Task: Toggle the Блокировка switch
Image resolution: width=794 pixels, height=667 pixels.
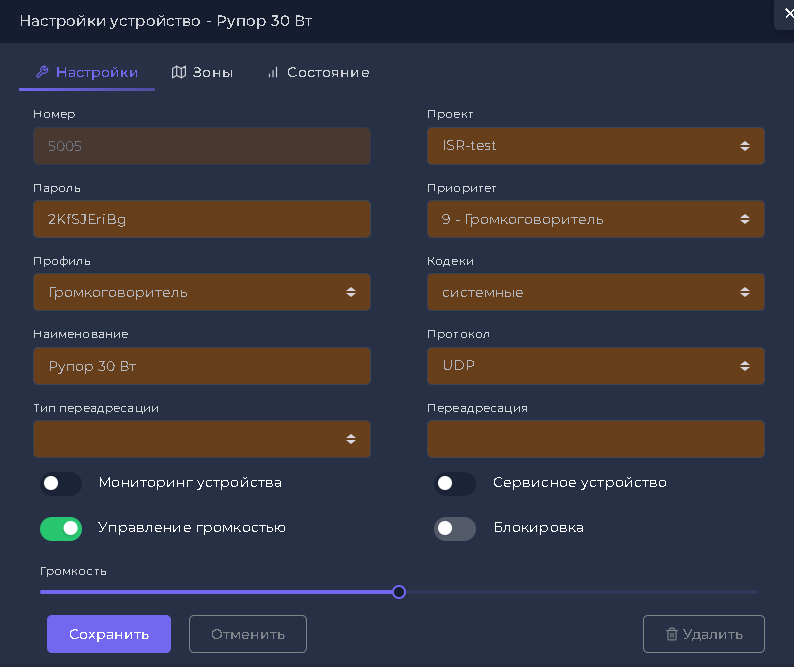Action: tap(455, 528)
